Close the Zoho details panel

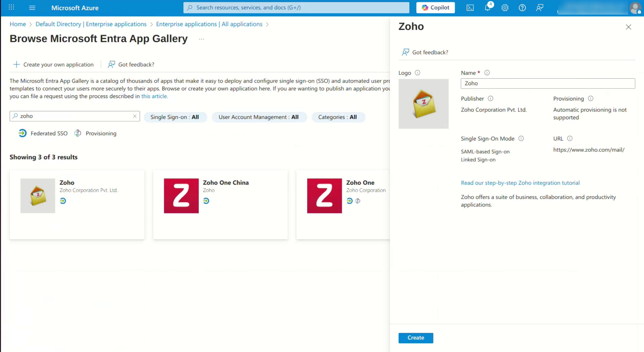click(628, 27)
